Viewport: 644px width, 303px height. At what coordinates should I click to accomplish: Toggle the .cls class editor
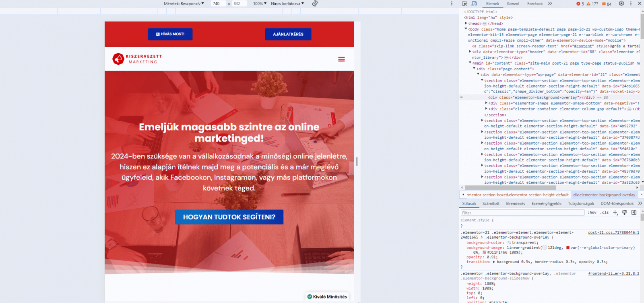click(x=604, y=213)
